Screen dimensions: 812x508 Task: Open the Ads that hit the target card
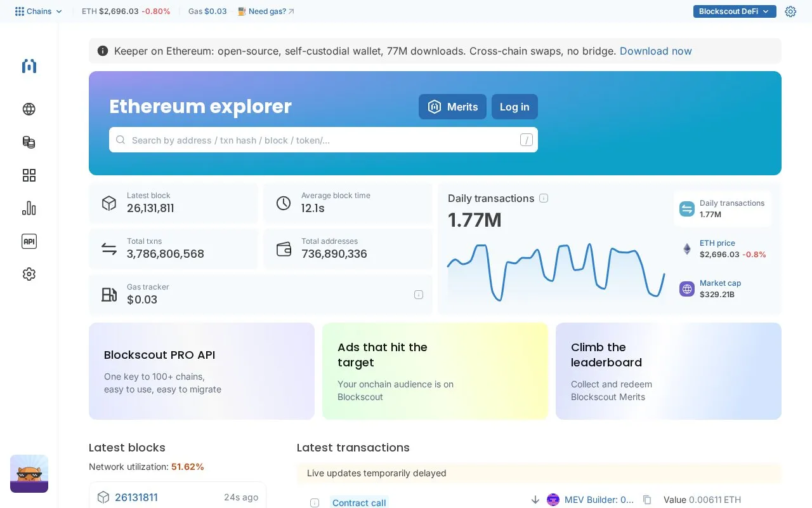pyautogui.click(x=435, y=371)
